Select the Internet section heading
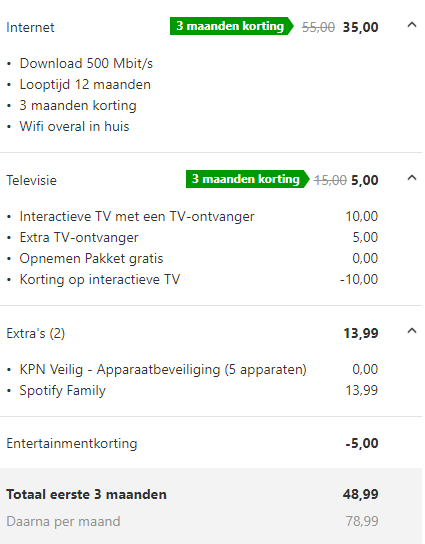This screenshot has height=544, width=425. coord(30,28)
